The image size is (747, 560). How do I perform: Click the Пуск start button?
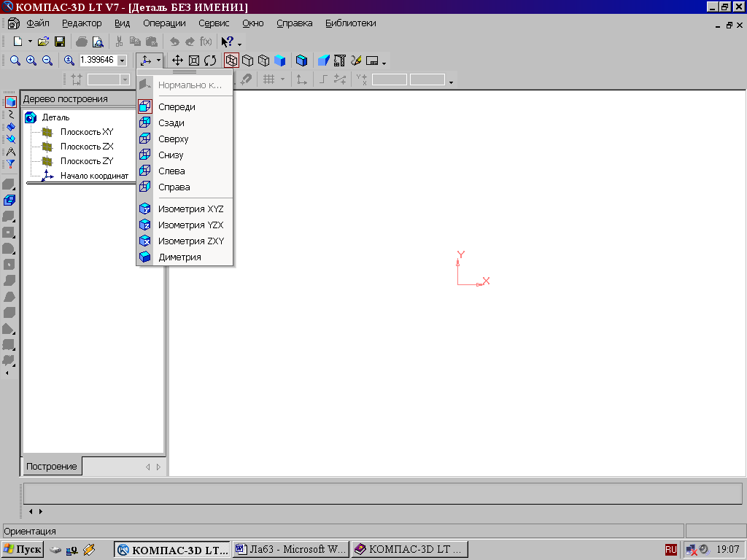coord(23,550)
